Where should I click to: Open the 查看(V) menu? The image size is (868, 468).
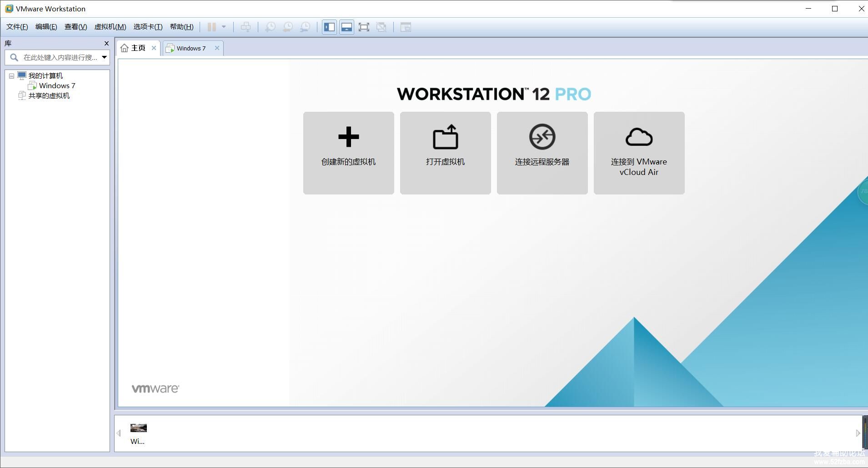(x=75, y=27)
